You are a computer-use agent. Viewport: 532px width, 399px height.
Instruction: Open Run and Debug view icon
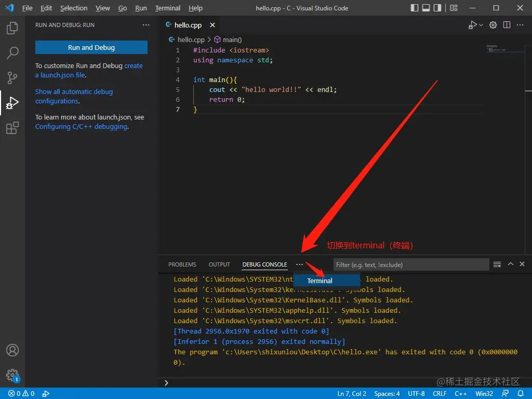pos(12,103)
